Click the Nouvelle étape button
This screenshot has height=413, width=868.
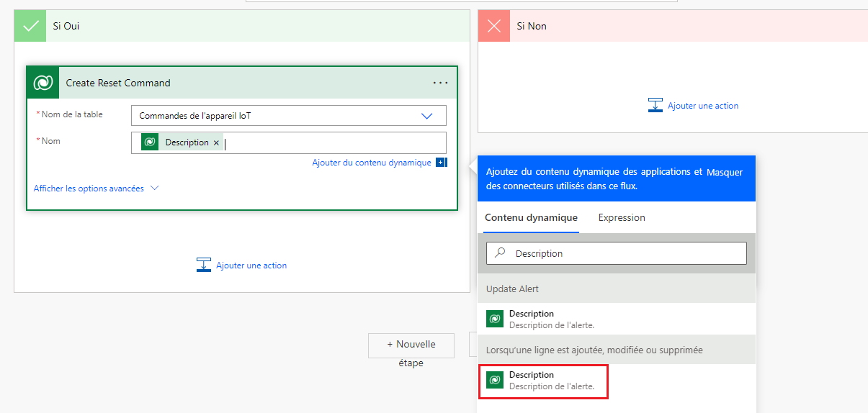click(411, 345)
